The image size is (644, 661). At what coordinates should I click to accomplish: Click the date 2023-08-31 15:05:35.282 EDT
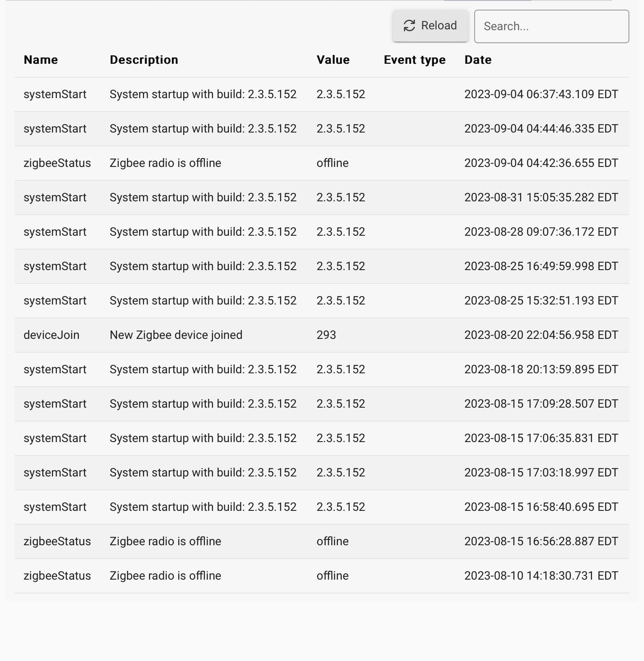[541, 198]
